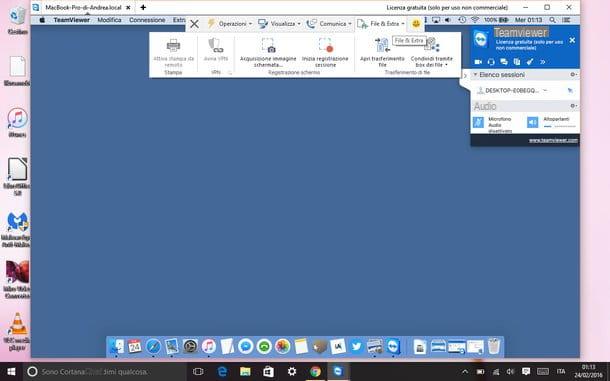The width and height of the screenshot is (610, 381).
Task: Click the headset audio icon in TeamViewer panel
Action: 491,62
